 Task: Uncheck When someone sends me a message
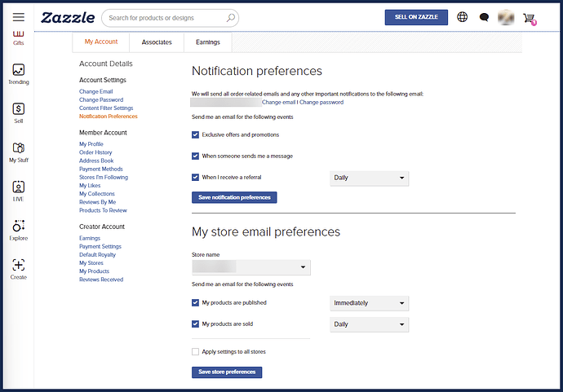[195, 156]
